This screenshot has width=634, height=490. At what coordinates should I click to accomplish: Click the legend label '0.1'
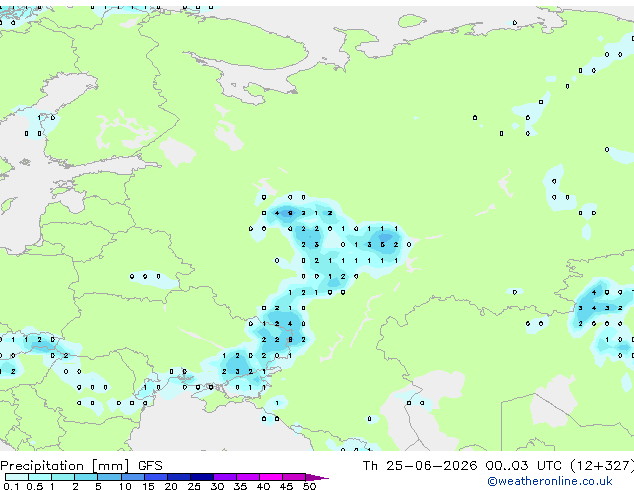pos(11,486)
